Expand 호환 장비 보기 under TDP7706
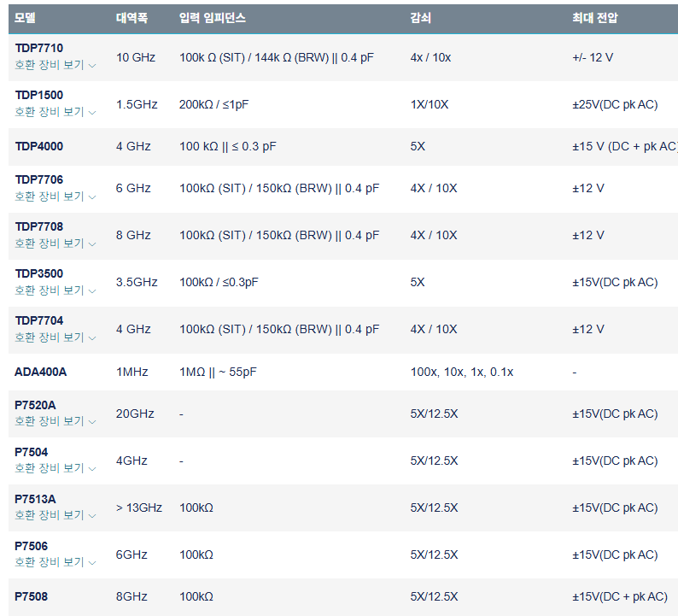This screenshot has height=616, width=678. tap(55, 197)
